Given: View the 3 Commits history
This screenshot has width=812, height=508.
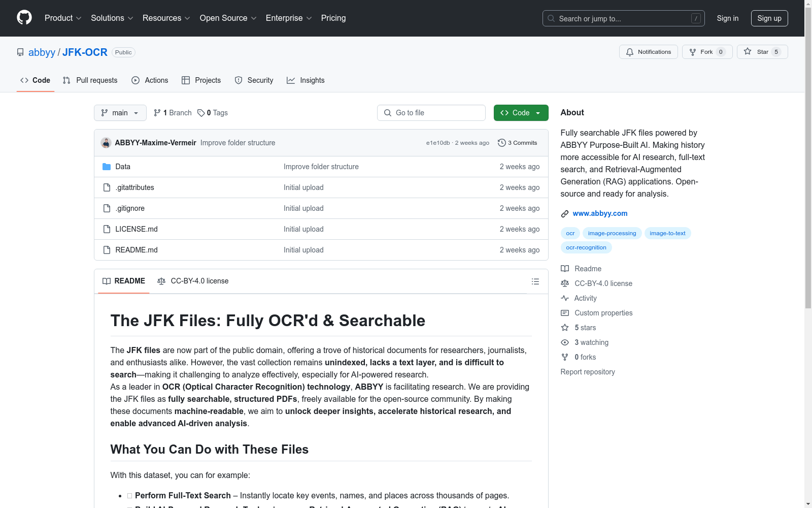Looking at the screenshot, I should pyautogui.click(x=517, y=143).
